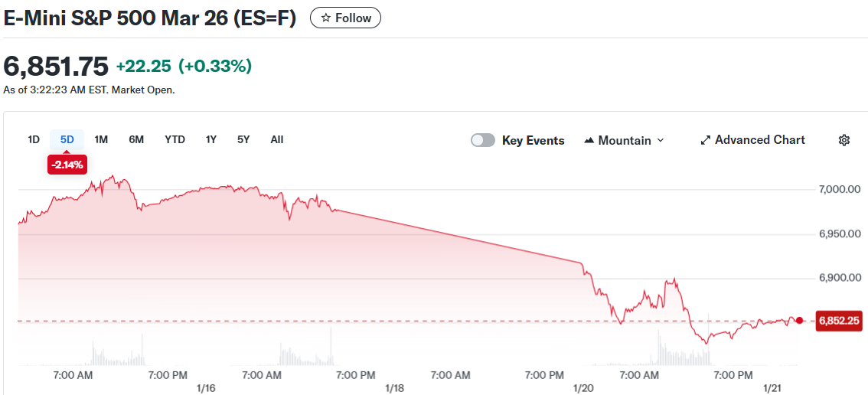Select the YTD time range
868x395 pixels.
tap(175, 139)
